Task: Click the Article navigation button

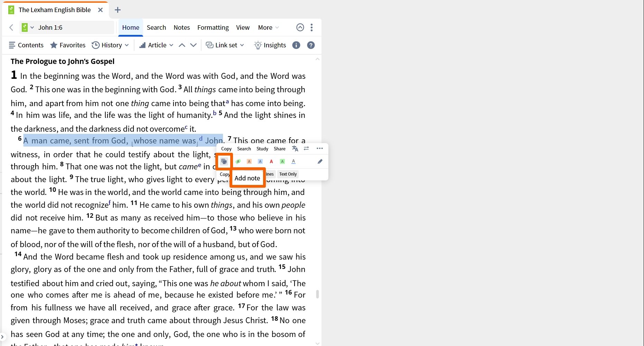Action: (153, 45)
